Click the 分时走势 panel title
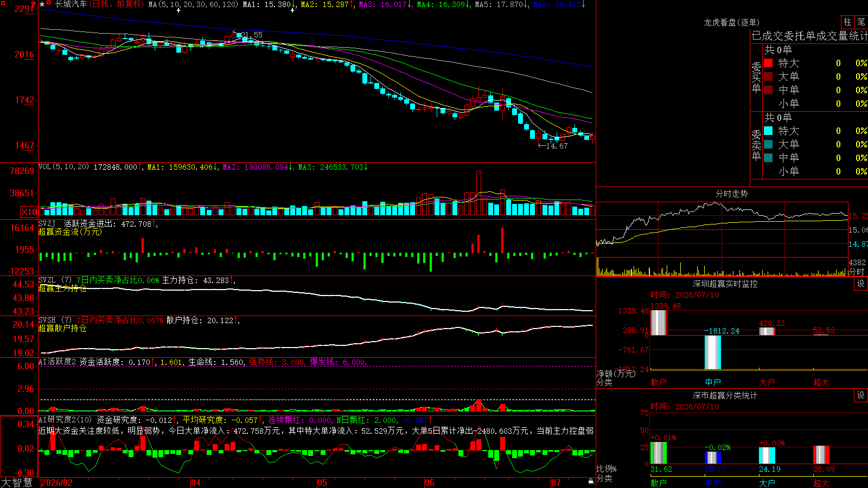Image resolution: width=868 pixels, height=488 pixels. click(x=731, y=194)
